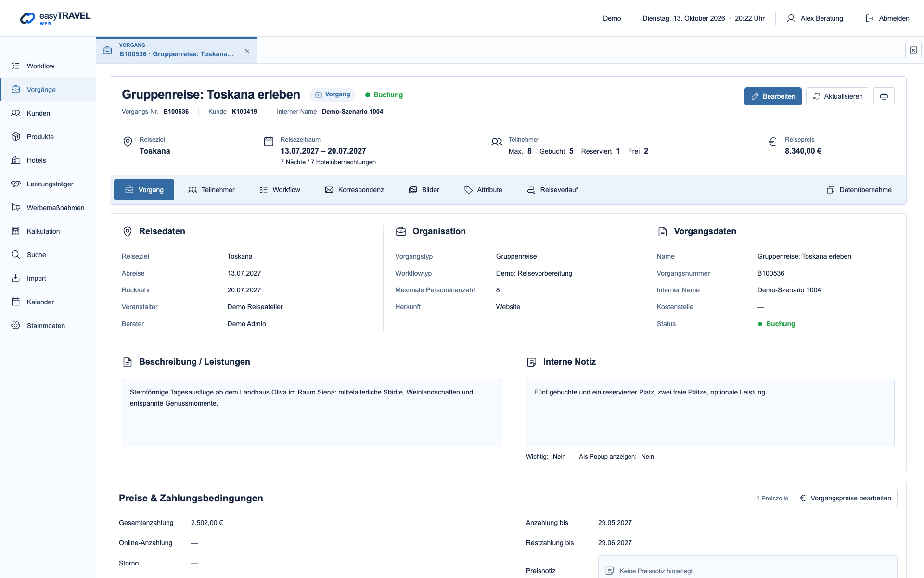Screen dimensions: 924x578
Task: Open the Korrespondenz tab
Action: tap(354, 190)
